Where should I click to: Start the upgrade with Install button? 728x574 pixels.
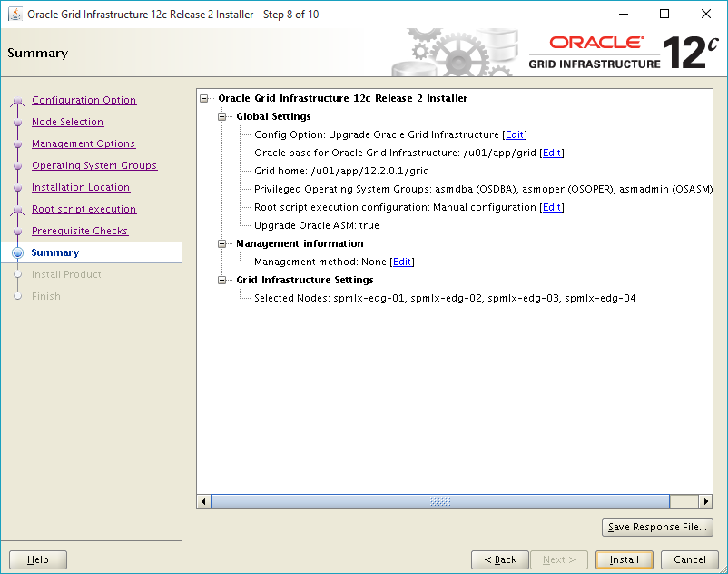pos(625,559)
